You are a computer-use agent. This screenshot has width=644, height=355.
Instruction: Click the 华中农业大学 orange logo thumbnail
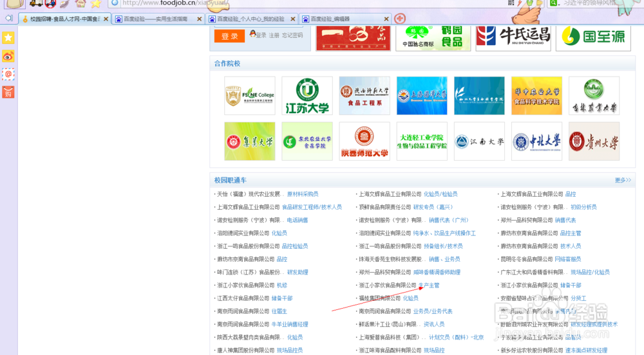tap(537, 96)
